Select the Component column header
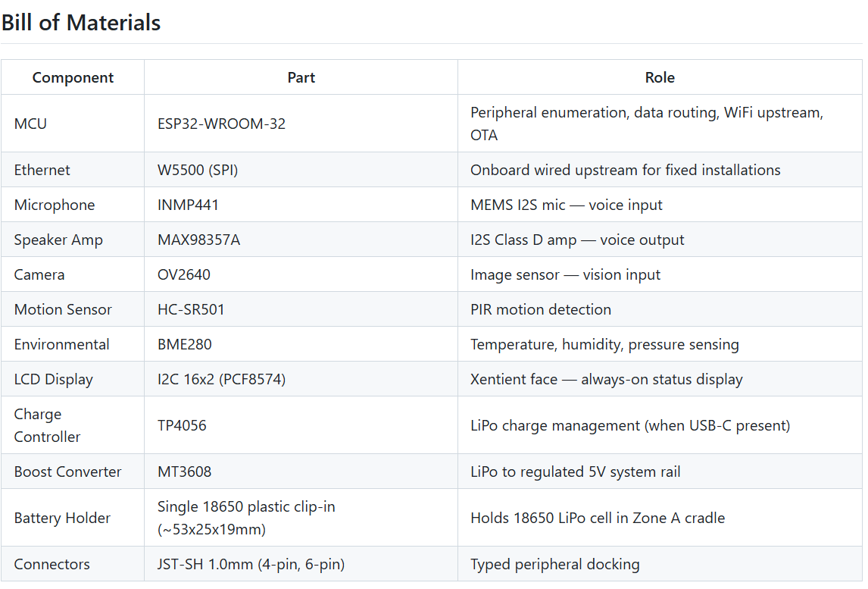This screenshot has width=868, height=589. coord(73,77)
